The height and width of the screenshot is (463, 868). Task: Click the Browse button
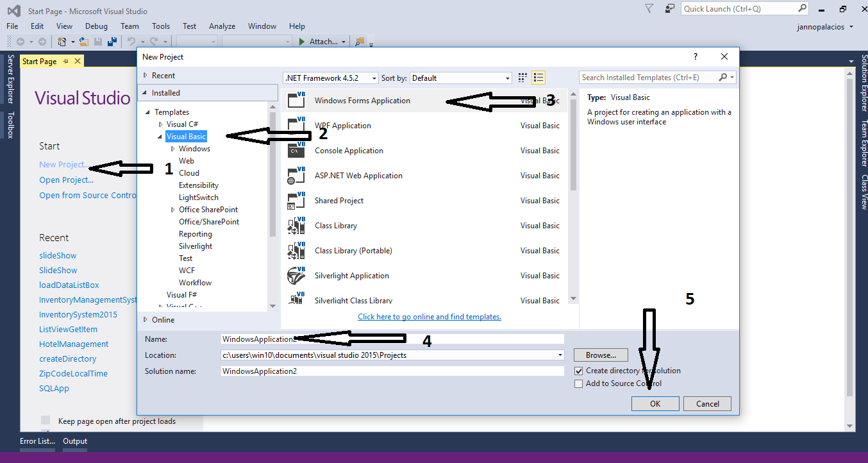pos(600,355)
